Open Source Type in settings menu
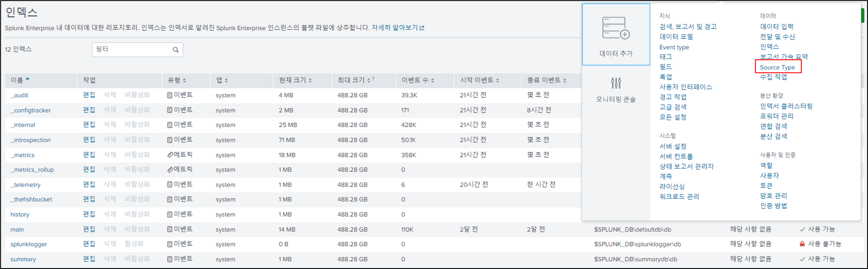Screen dimensions: 868x269 click(x=777, y=67)
